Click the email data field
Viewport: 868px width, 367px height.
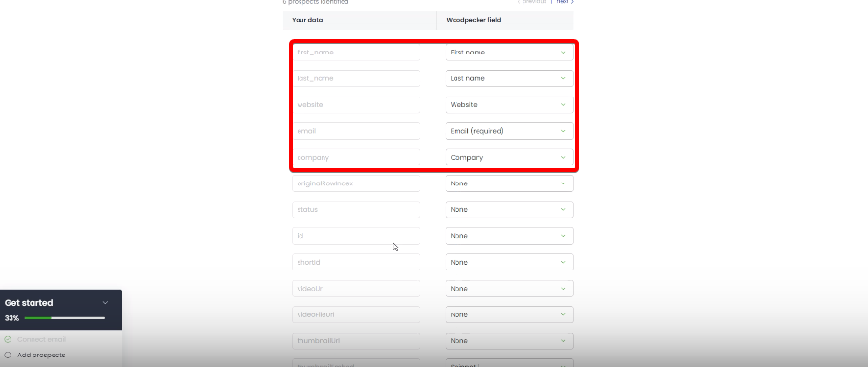pos(356,131)
